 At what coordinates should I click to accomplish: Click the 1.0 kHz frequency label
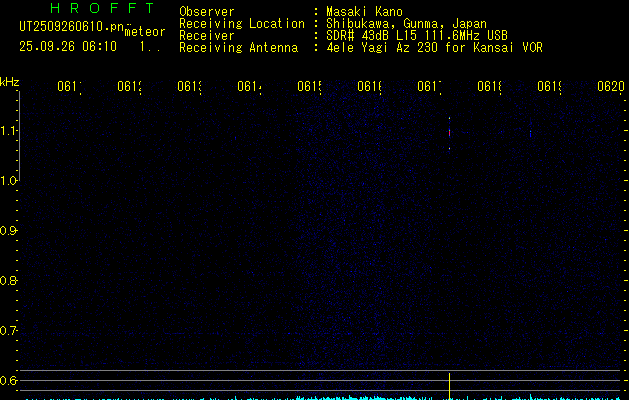click(8, 181)
